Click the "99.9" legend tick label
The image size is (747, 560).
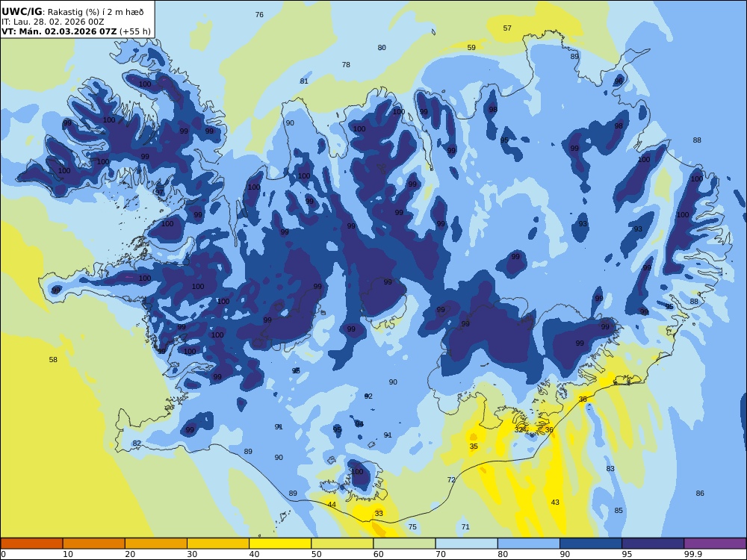pyautogui.click(x=693, y=554)
